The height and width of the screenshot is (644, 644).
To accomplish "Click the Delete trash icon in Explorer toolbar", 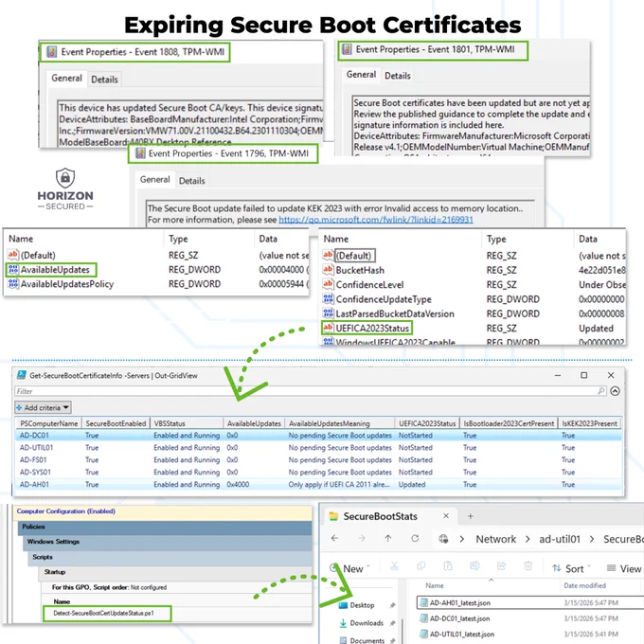I will tap(528, 566).
